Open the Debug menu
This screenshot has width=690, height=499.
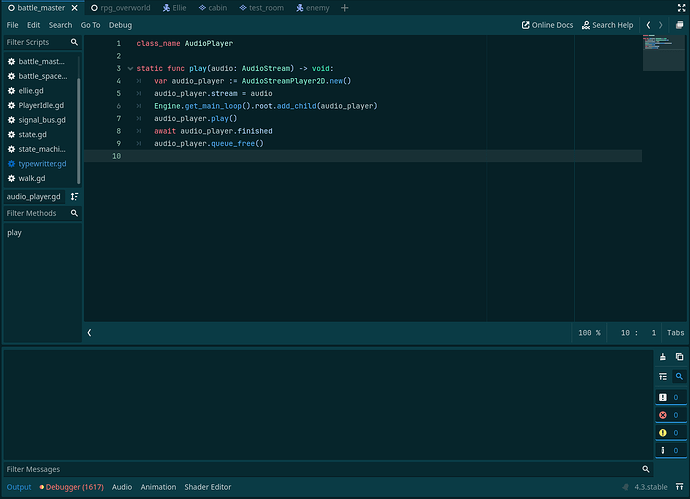tap(120, 25)
